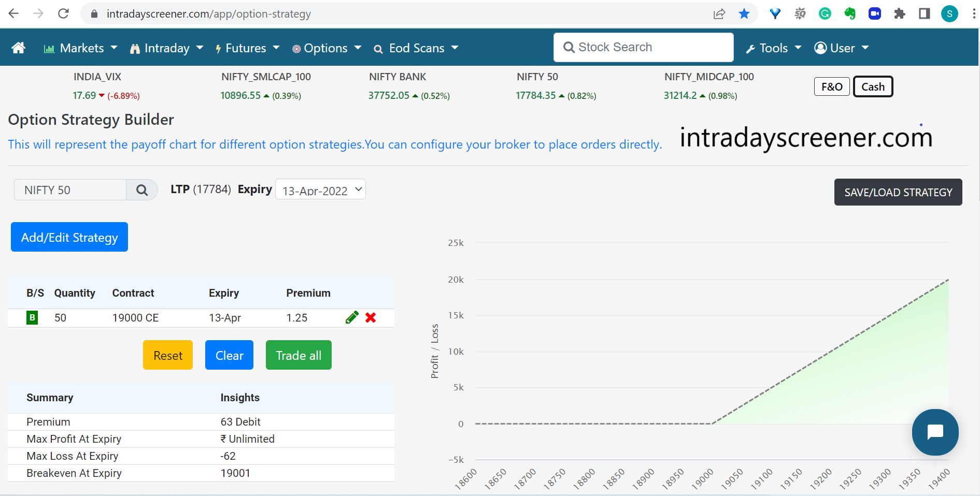
Task: Toggle the B buy indicator on the option leg
Action: pyautogui.click(x=32, y=317)
